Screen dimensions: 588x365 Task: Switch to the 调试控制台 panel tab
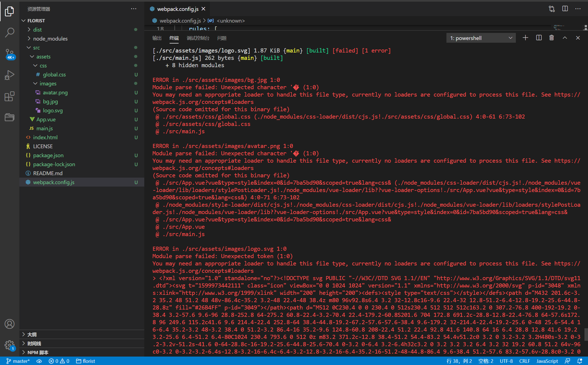198,38
